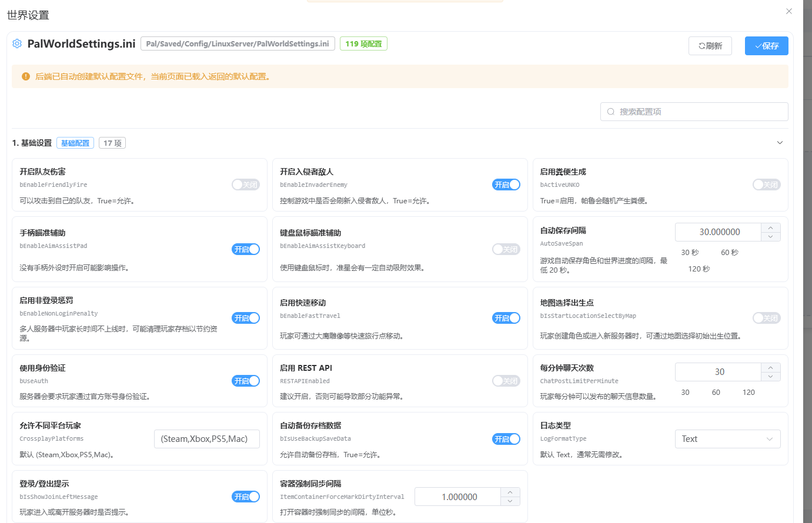This screenshot has height=523, width=812.
Task: Select the 30 秒 preset
Action: 690,253
